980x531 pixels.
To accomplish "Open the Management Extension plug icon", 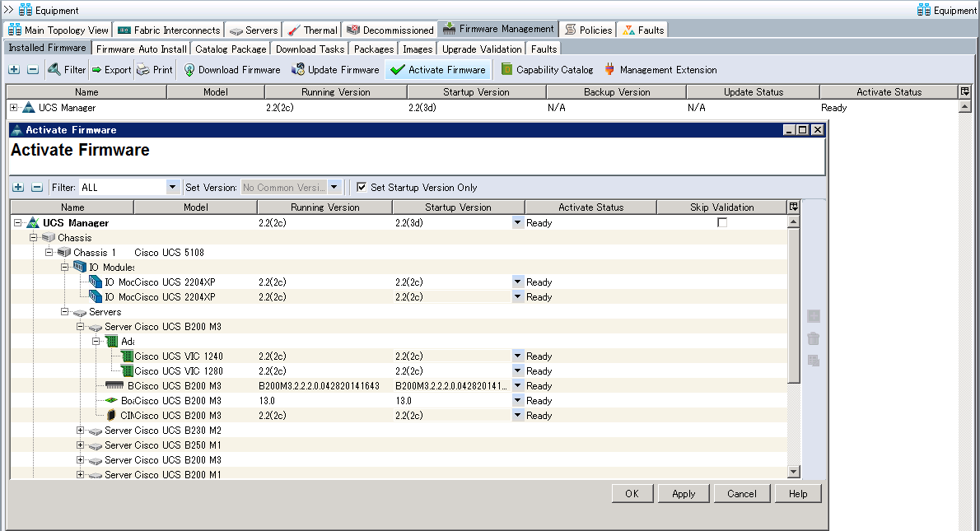I will point(609,69).
